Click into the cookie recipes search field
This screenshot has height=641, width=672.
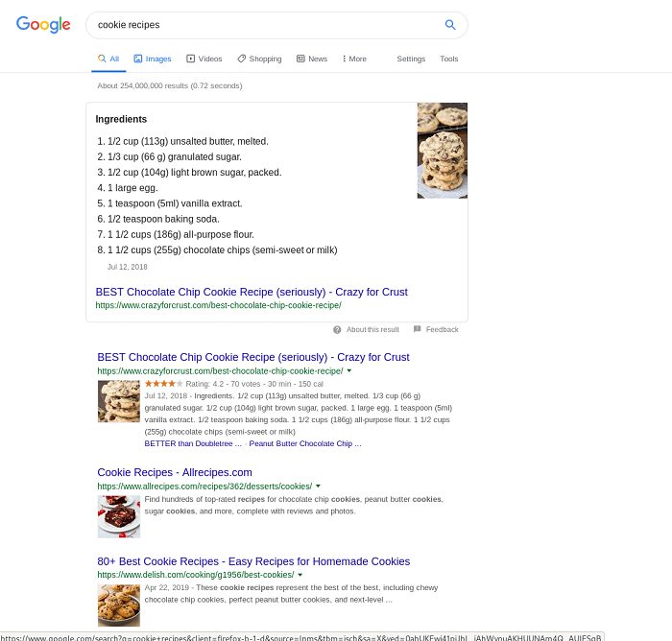(266, 25)
